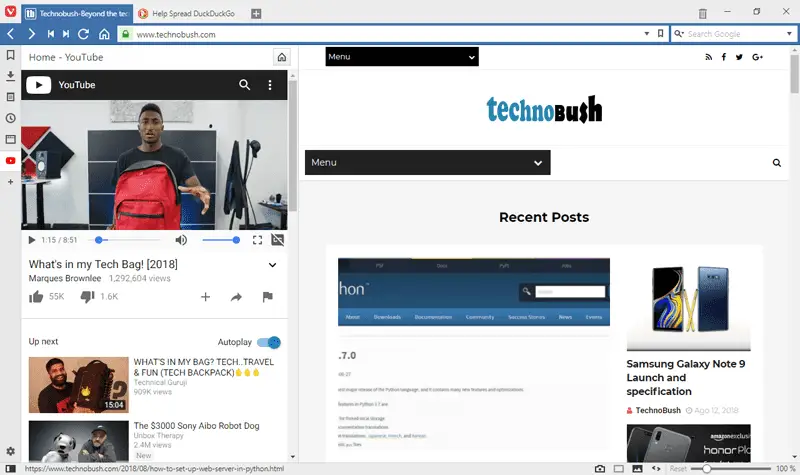Add video to a playlist
Image resolution: width=800 pixels, height=475 pixels.
205,296
